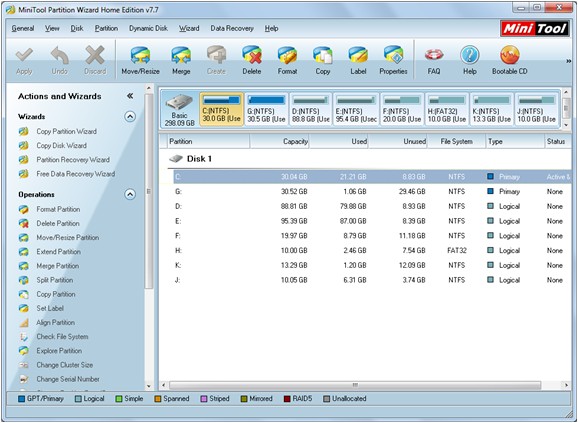Image resolution: width=578 pixels, height=423 pixels.
Task: Click the Merge toolbar icon
Action: click(181, 55)
